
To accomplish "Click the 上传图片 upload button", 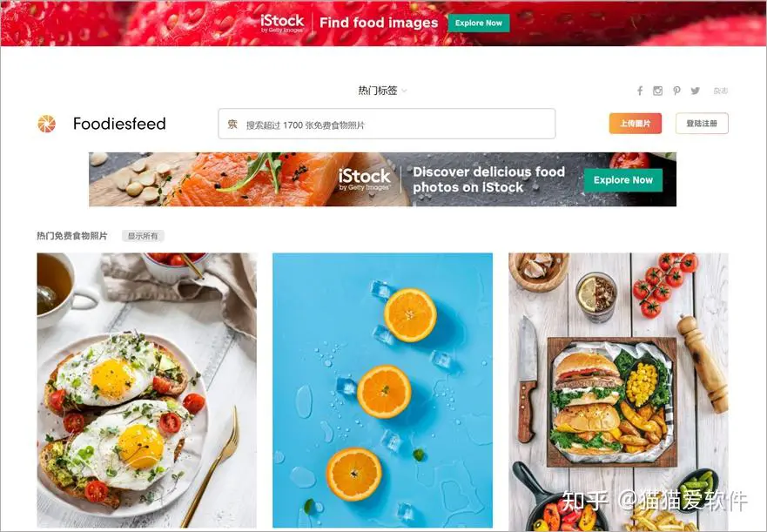I will [635, 124].
